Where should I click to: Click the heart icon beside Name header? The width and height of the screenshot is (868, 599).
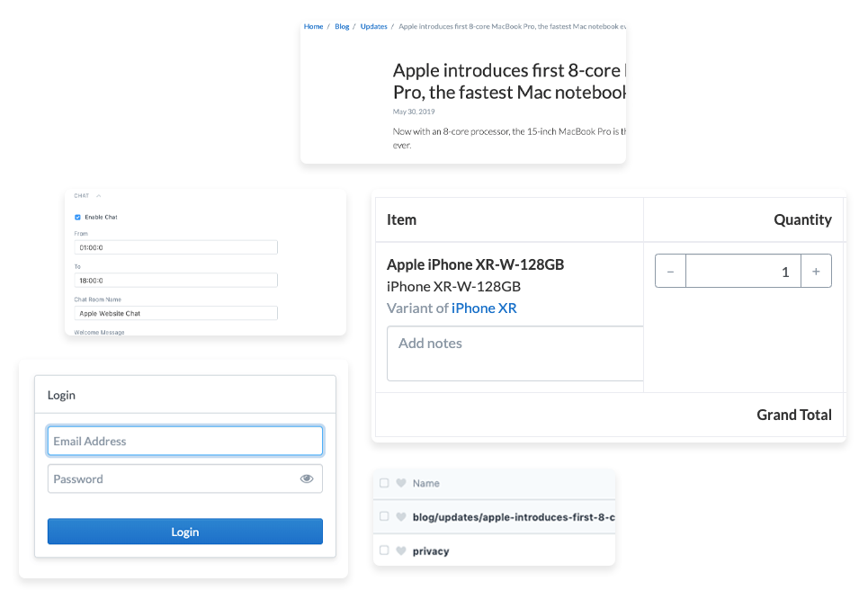click(401, 483)
